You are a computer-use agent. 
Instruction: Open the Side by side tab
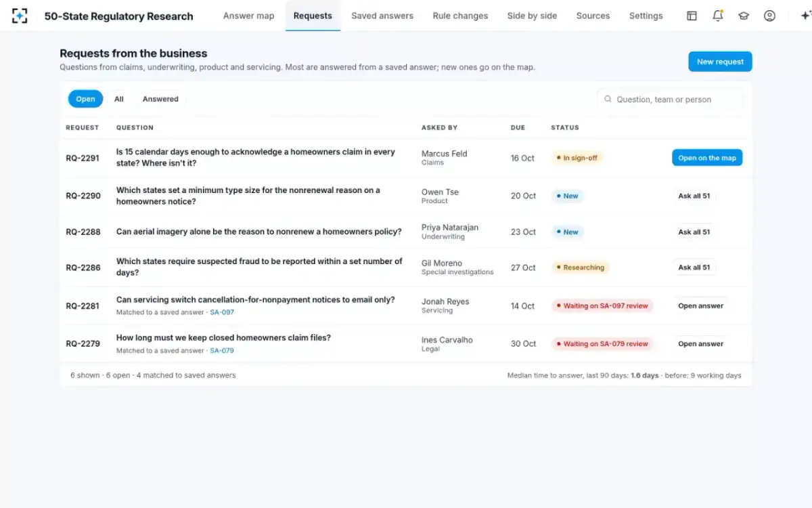[532, 16]
